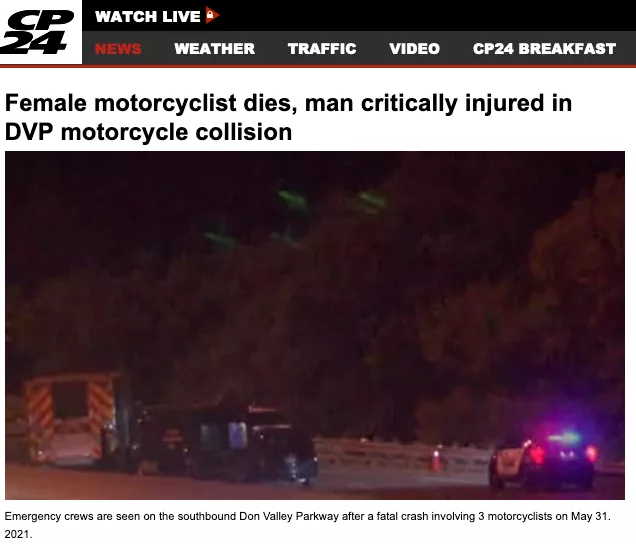The height and width of the screenshot is (544, 636).
Task: Click the orange play icon beside Watch Live
Action: [x=212, y=15]
